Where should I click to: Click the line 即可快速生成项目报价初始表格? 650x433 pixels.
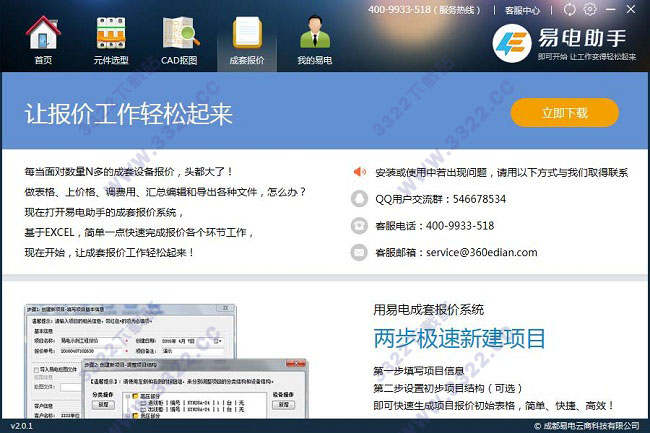493,406
